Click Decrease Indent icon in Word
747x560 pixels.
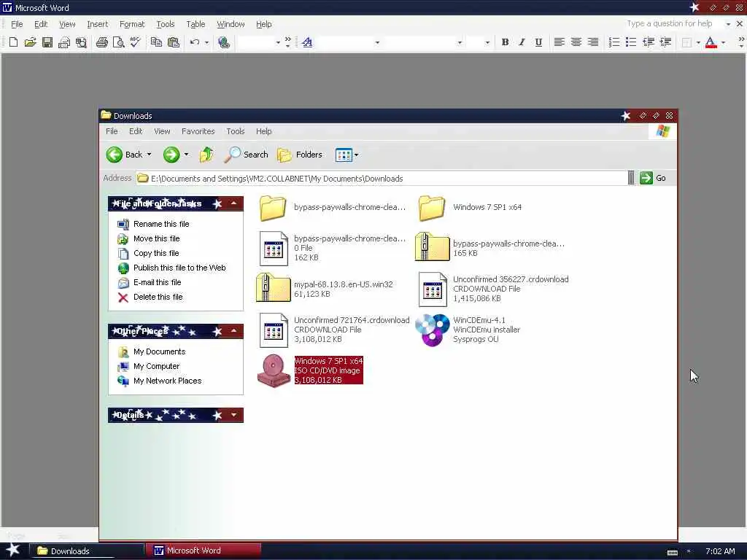click(x=648, y=42)
